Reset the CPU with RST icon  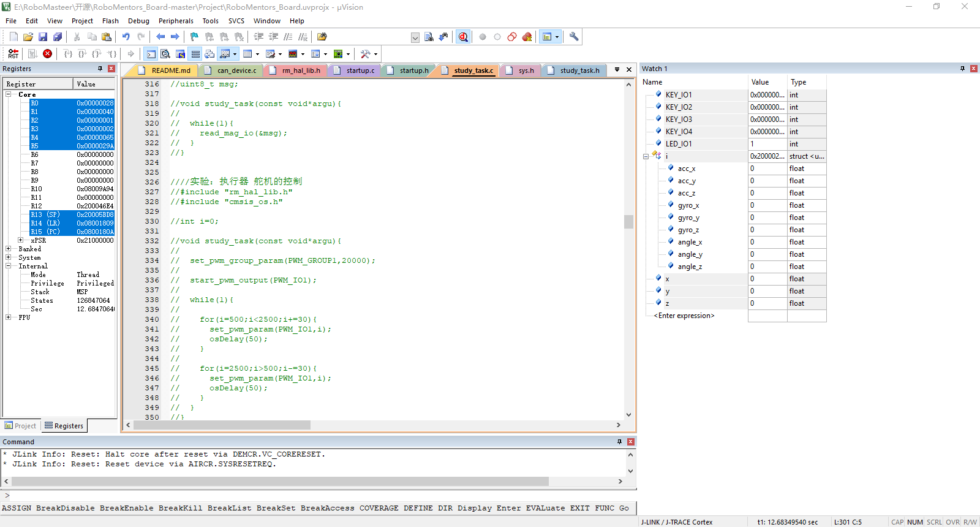(x=13, y=54)
